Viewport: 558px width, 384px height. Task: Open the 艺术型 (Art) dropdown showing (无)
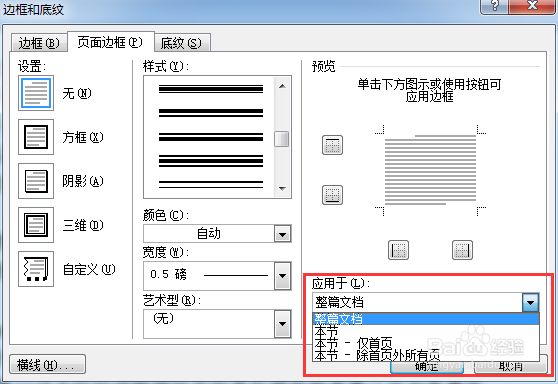[x=217, y=324]
